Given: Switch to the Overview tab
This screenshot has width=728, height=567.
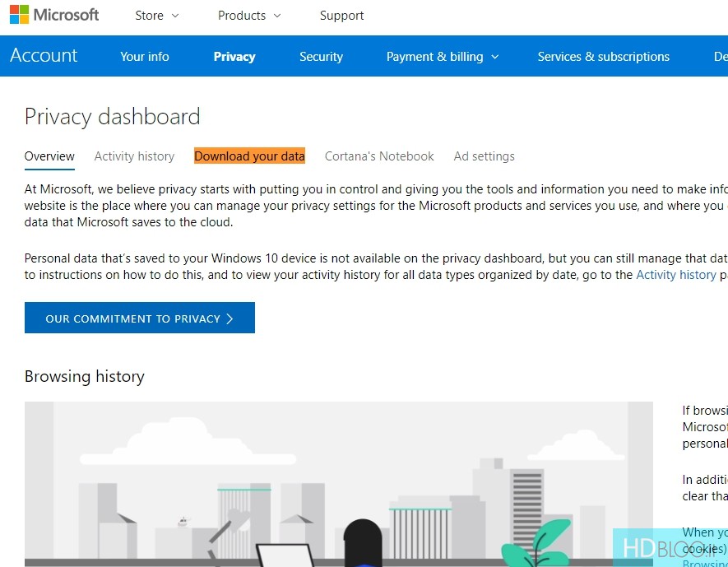Looking at the screenshot, I should point(49,156).
